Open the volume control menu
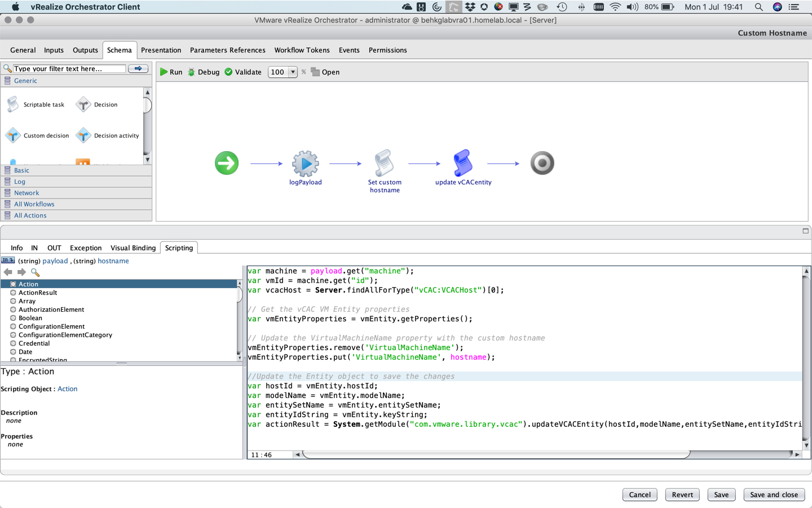Screen dimensions: 812x508 [x=633, y=7]
